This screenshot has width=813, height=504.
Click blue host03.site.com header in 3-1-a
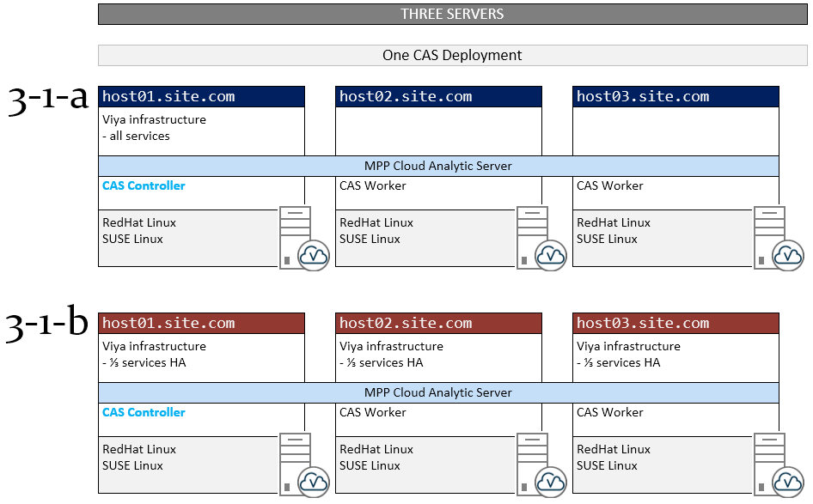[675, 96]
